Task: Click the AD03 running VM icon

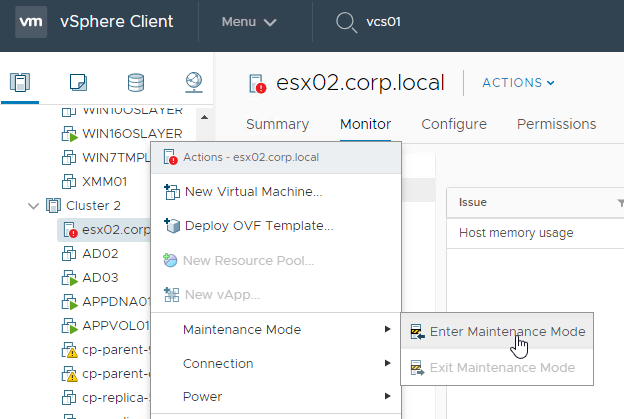Action: [69, 278]
